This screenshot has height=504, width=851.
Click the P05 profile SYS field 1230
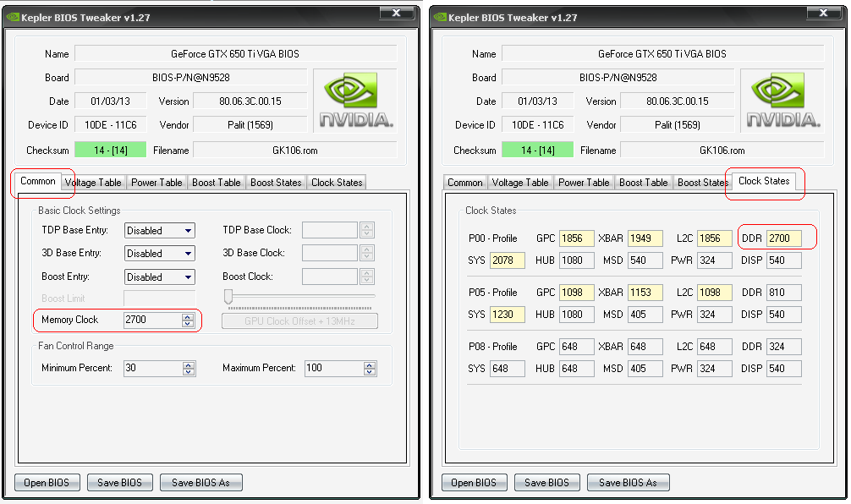pos(508,314)
